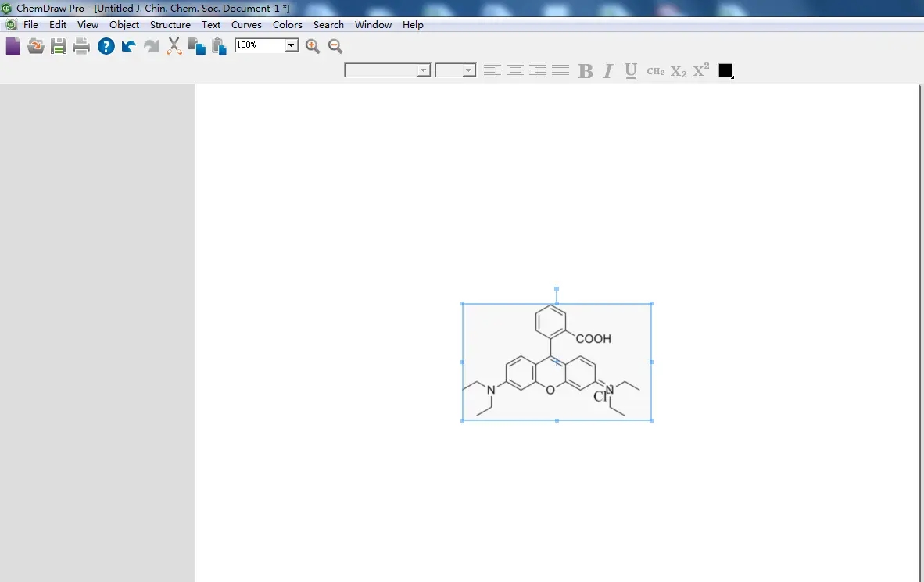Image resolution: width=924 pixels, height=582 pixels.
Task: Undo the last action
Action: (127, 45)
